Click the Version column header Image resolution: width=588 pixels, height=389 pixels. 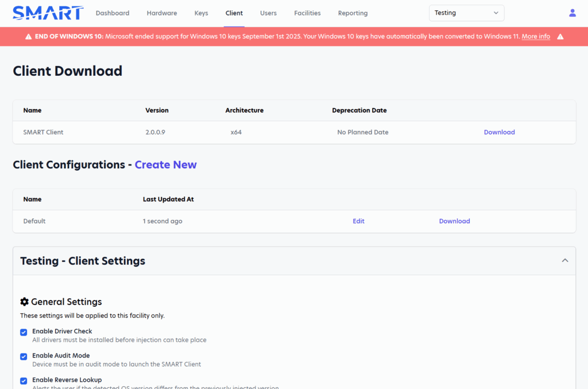pos(157,110)
